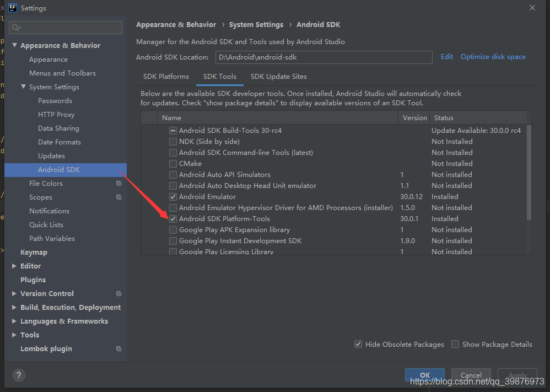Click the Name column header
This screenshot has width=550, height=392.
[278, 117]
